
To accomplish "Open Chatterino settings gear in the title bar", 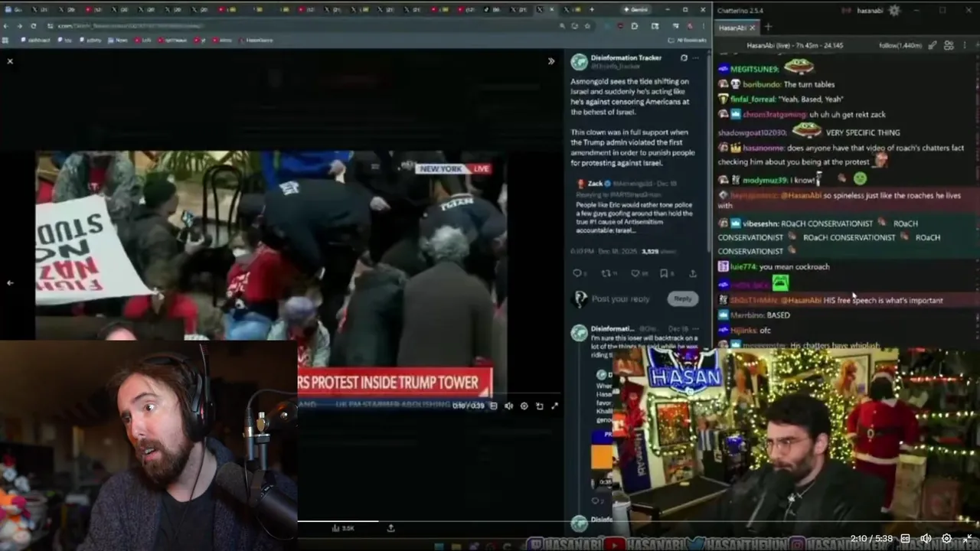I will click(893, 11).
